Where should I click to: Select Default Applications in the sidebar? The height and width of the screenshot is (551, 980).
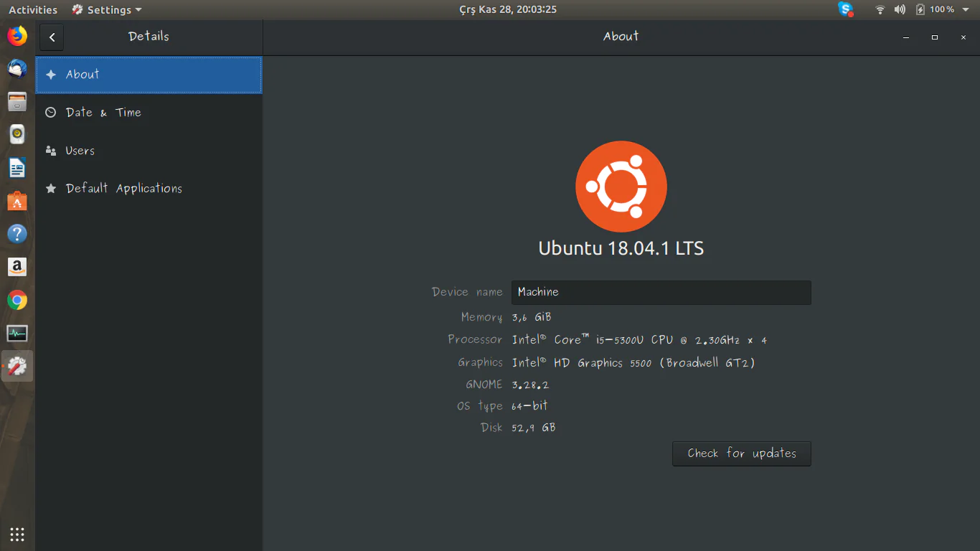point(149,189)
